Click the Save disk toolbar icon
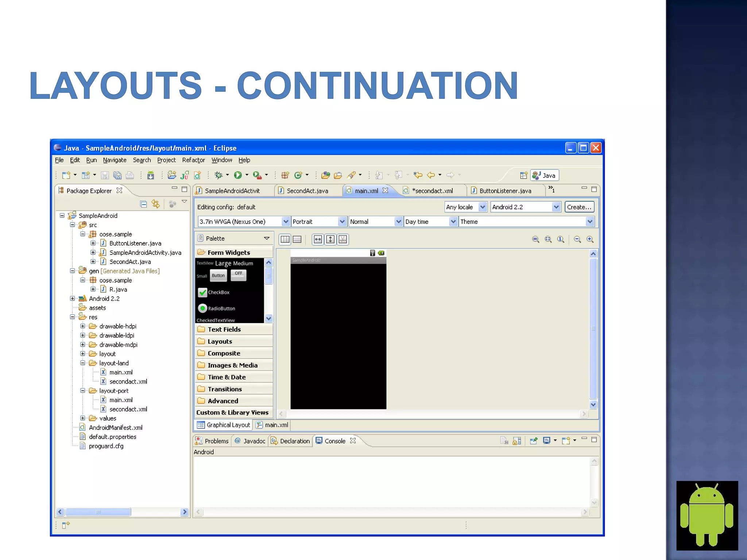 [x=105, y=175]
